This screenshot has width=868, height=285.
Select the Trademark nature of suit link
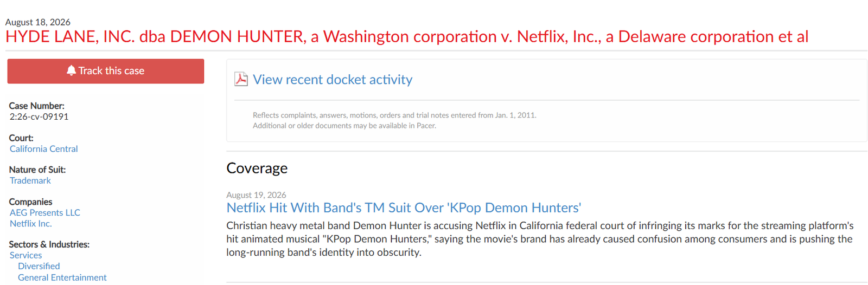30,180
